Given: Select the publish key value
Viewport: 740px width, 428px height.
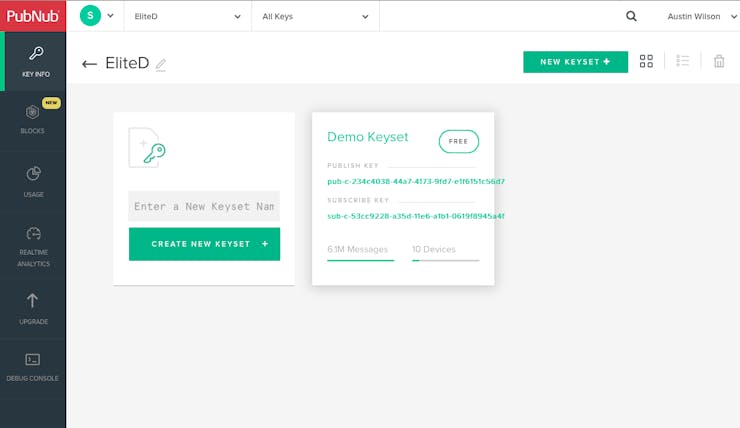Looking at the screenshot, I should click(416, 181).
